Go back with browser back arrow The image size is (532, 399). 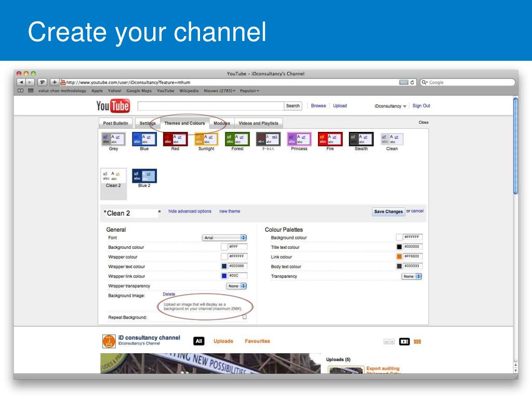pos(21,82)
